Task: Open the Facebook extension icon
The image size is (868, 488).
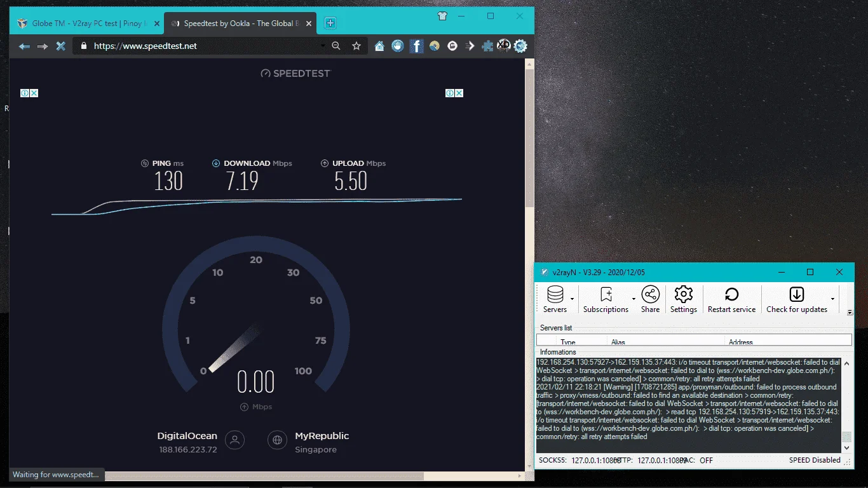Action: 416,46
